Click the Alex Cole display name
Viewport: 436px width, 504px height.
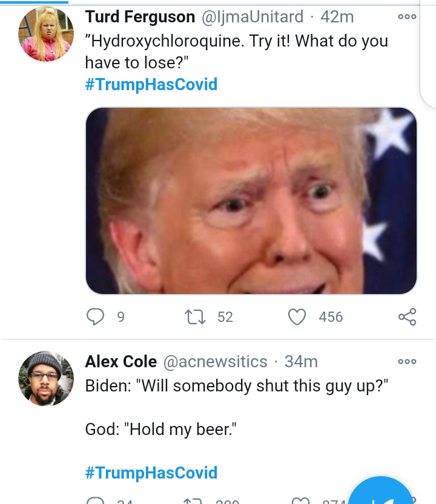pyautogui.click(x=121, y=362)
